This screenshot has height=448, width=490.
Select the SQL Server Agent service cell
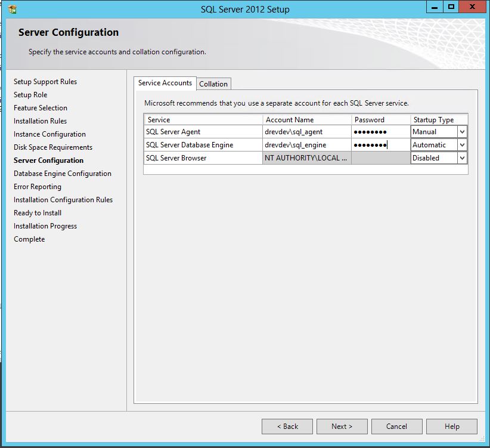coord(203,132)
